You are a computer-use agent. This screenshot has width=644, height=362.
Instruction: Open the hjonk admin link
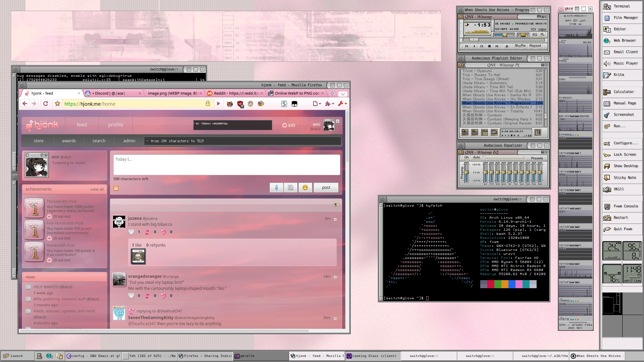(129, 141)
